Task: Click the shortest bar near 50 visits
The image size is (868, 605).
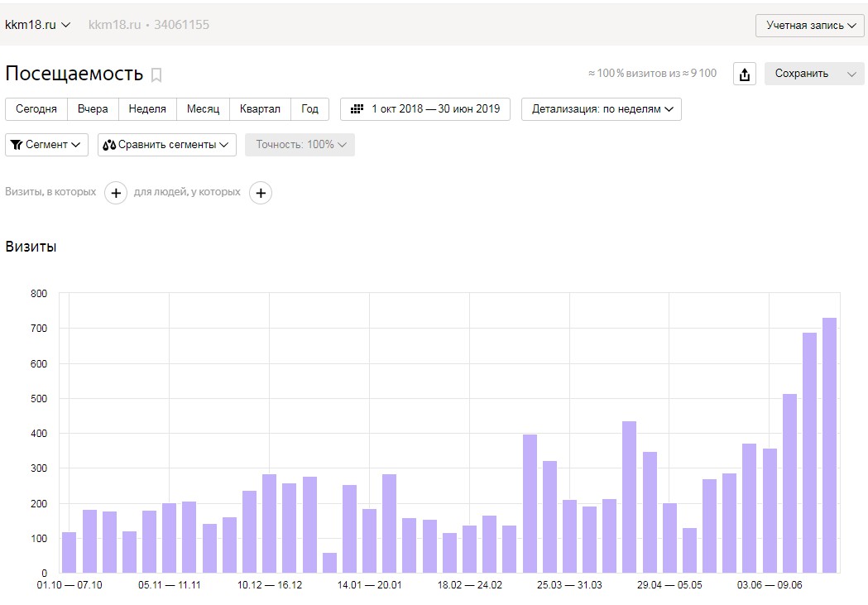Action: (x=329, y=563)
